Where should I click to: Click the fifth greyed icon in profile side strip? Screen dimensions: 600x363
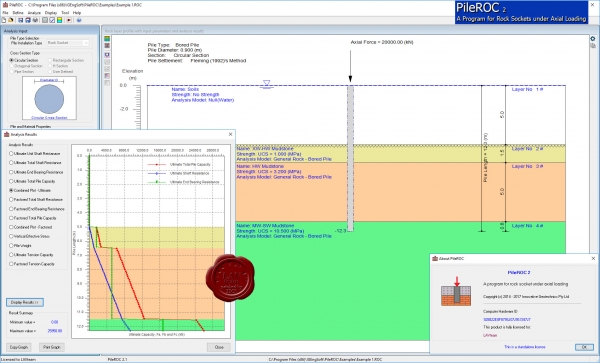(x=107, y=69)
